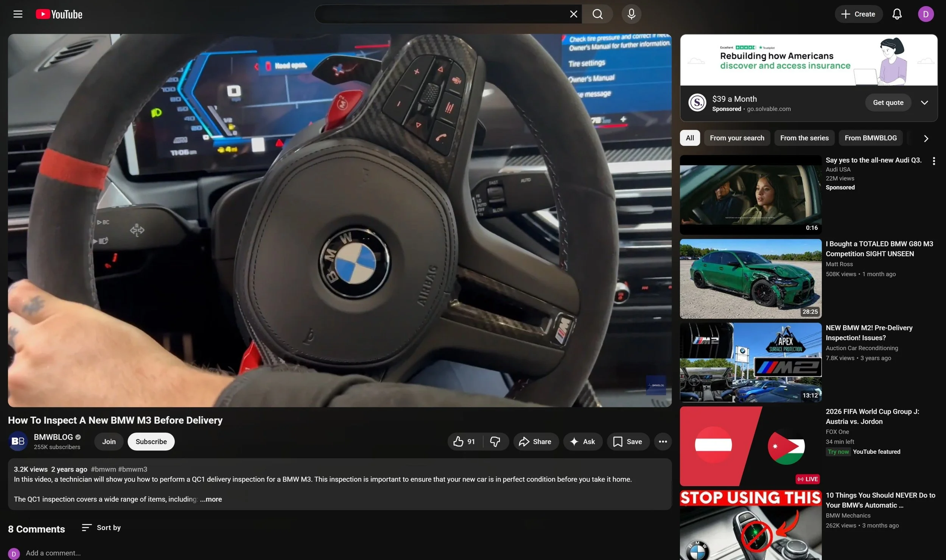This screenshot has width=946, height=560.
Task: Select the From your search chip
Action: point(737,138)
